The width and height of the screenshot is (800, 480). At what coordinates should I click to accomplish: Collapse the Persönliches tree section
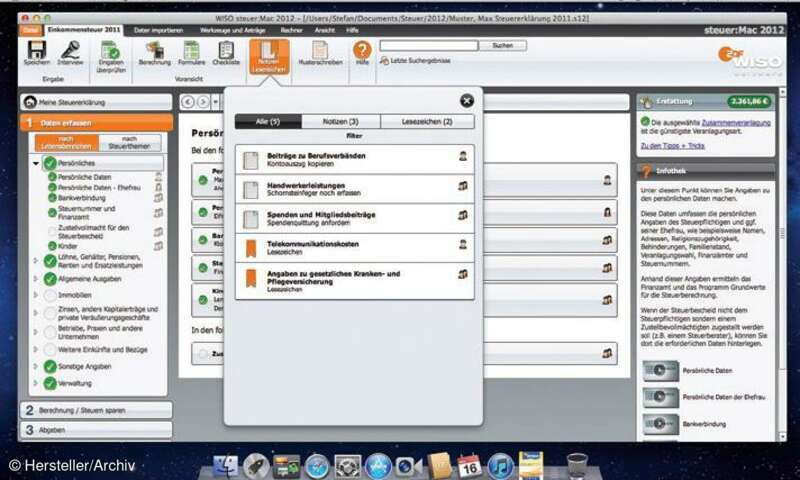36,162
